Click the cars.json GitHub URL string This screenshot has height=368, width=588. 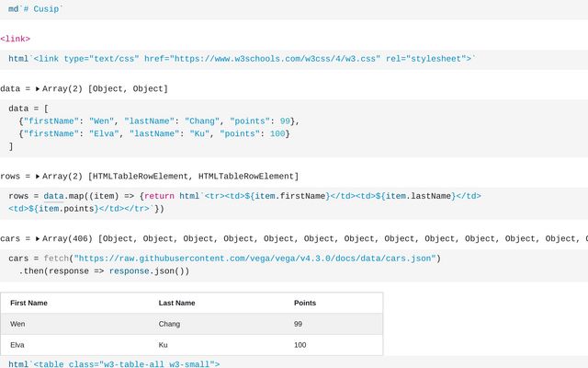pyautogui.click(x=255, y=259)
